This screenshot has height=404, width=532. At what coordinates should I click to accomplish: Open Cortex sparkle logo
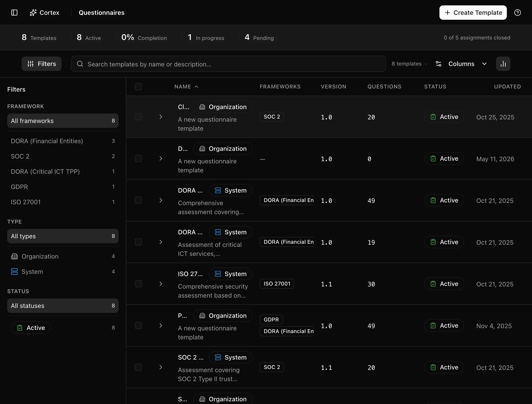pos(33,13)
